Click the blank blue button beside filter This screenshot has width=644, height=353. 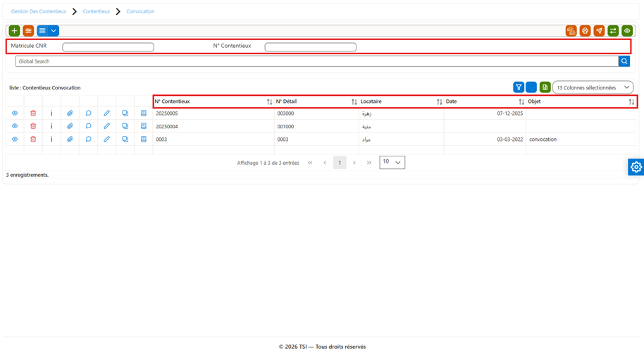(x=531, y=87)
